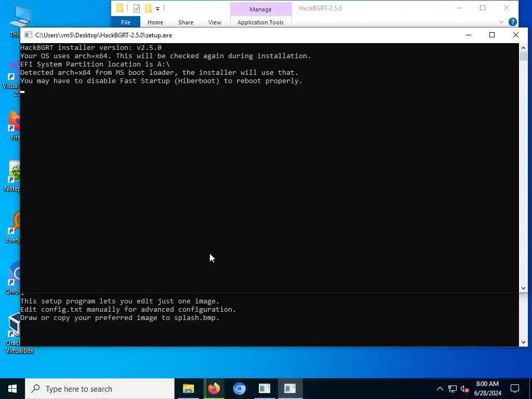The height and width of the screenshot is (399, 532).
Task: Open Chromium from the taskbar
Action: coord(239,389)
